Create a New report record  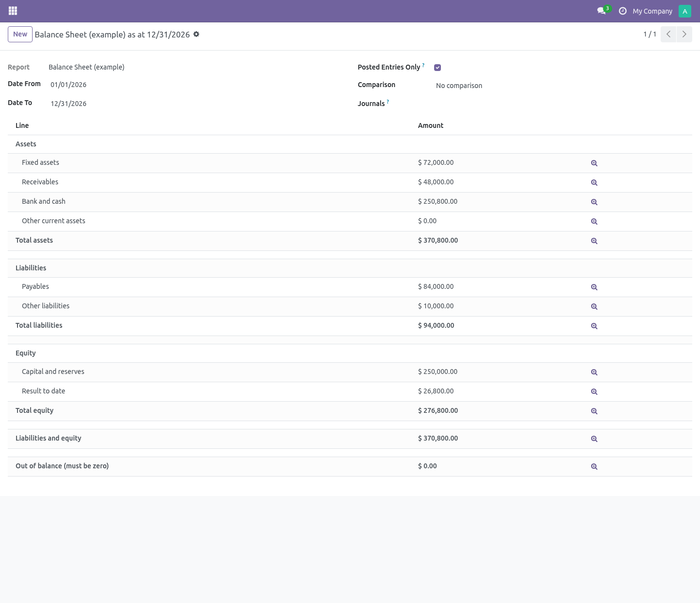point(20,34)
